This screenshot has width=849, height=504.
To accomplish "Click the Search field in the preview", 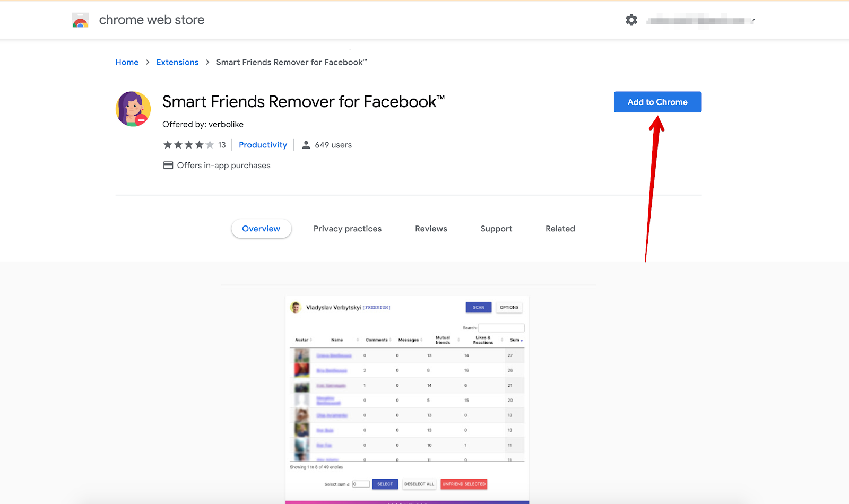I will 501,327.
